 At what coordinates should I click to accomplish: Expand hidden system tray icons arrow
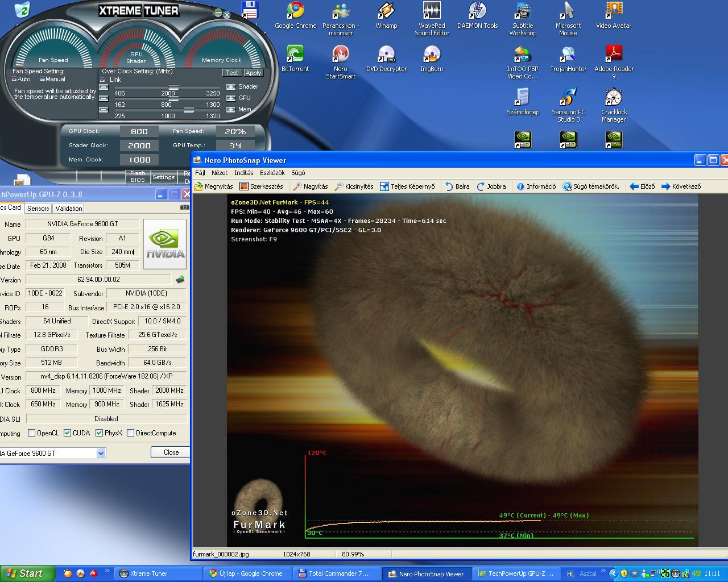click(613, 573)
